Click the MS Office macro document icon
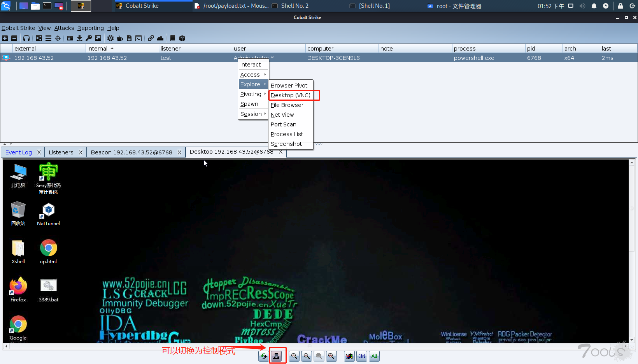638x364 pixels. point(129,38)
